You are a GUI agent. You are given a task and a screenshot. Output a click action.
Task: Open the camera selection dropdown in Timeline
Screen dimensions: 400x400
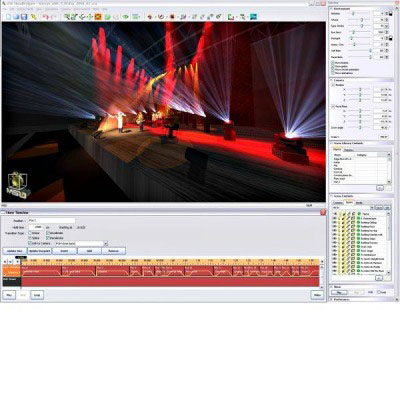[x=106, y=243]
